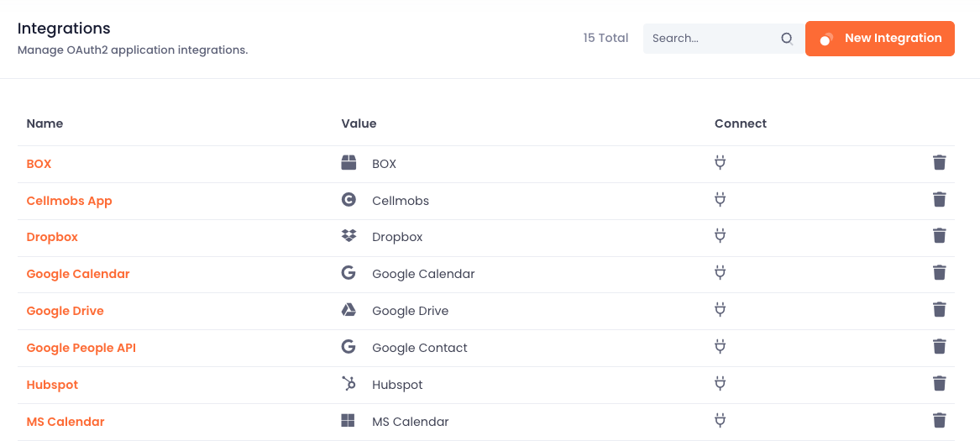Image resolution: width=980 pixels, height=441 pixels.
Task: Sort by the Name column header
Action: pos(45,123)
